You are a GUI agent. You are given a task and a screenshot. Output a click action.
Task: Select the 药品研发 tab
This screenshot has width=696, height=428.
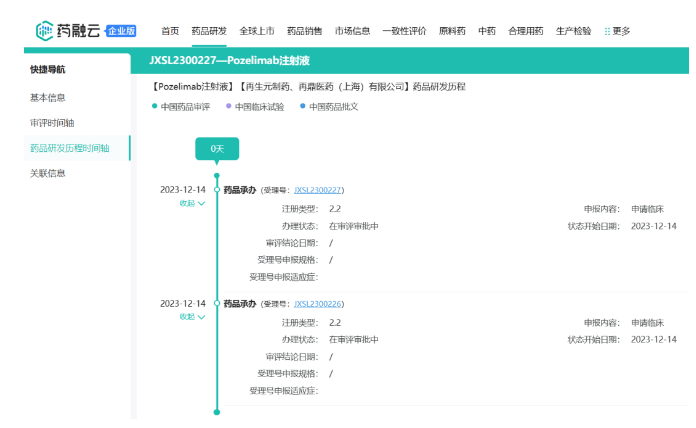click(x=209, y=31)
